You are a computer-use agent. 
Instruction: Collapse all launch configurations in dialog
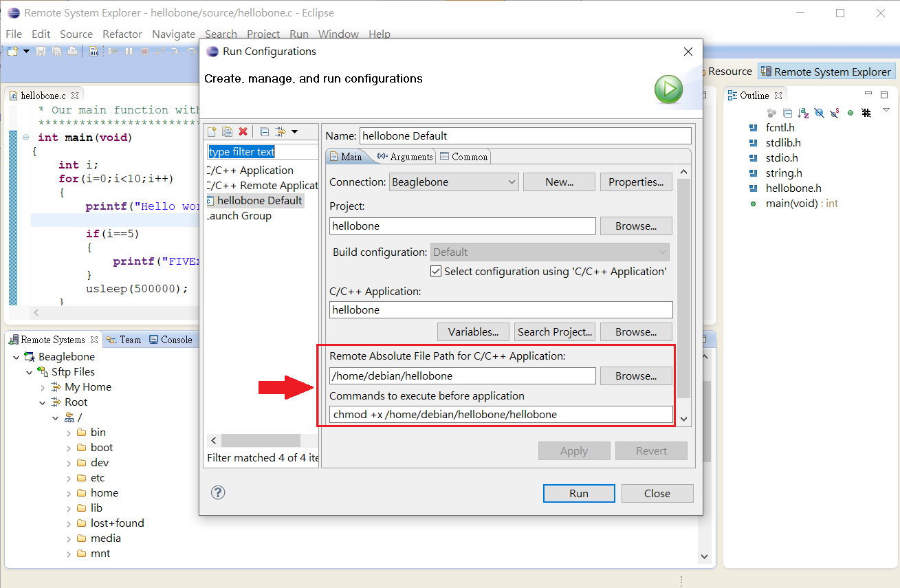coord(264,131)
